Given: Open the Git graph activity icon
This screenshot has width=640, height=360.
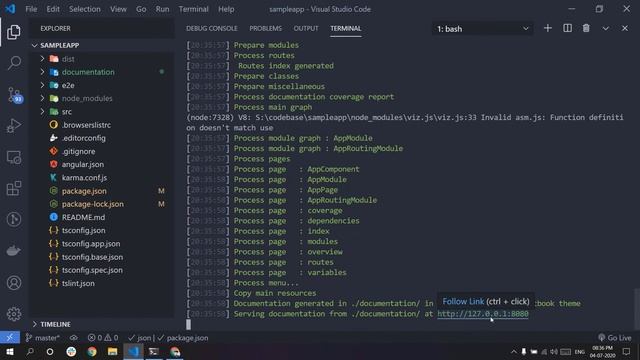Looking at the screenshot, I should click(x=14, y=220).
